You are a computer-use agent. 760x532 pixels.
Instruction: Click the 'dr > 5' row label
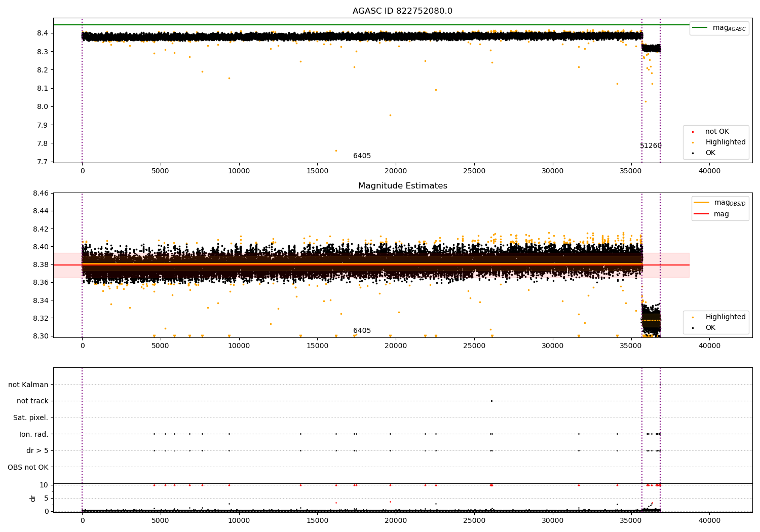(x=37, y=450)
